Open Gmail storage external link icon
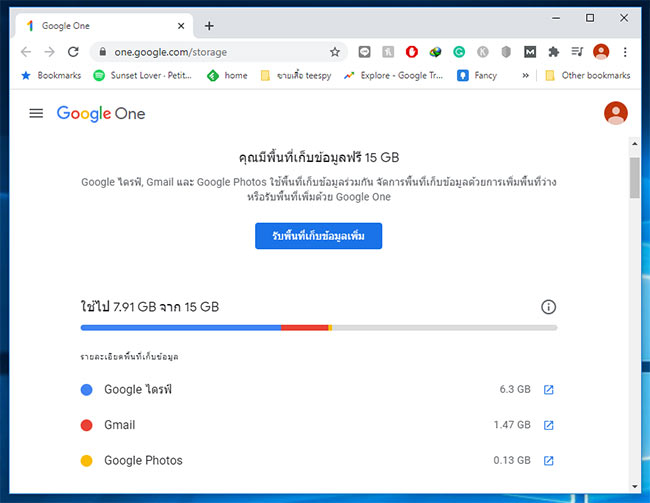 click(x=548, y=425)
